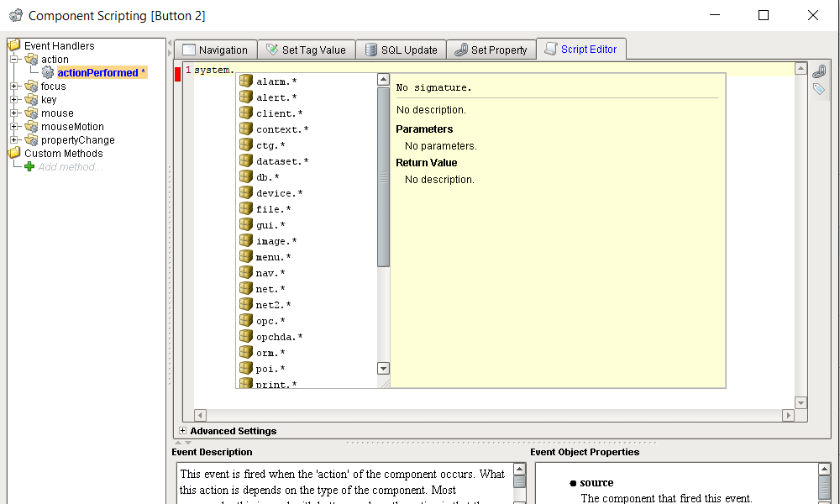
Task: Choose poi.* from the autocomplete list
Action: tap(307, 369)
